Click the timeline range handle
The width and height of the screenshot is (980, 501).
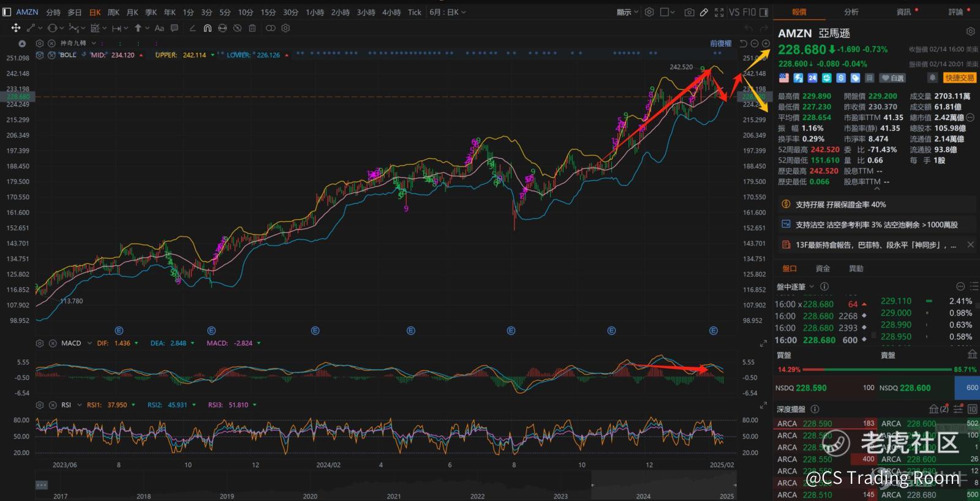point(41,484)
